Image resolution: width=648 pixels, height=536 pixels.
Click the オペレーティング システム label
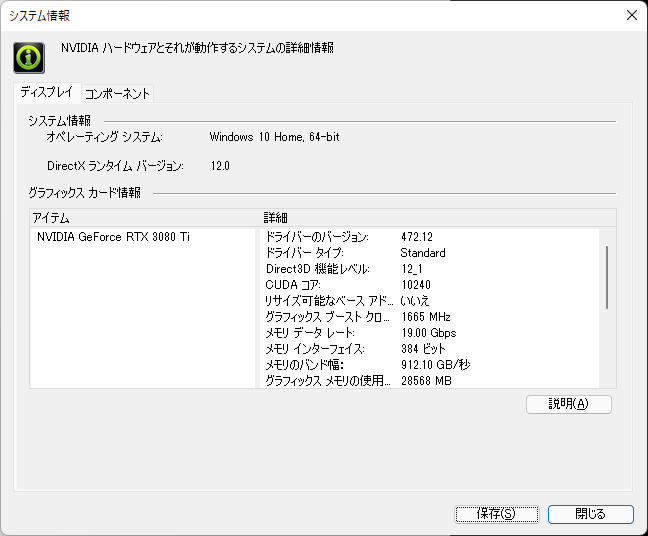click(105, 137)
